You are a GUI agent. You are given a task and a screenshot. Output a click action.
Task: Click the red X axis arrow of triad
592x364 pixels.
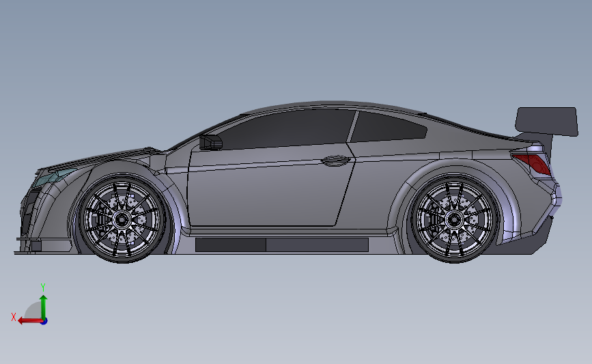[29, 321]
